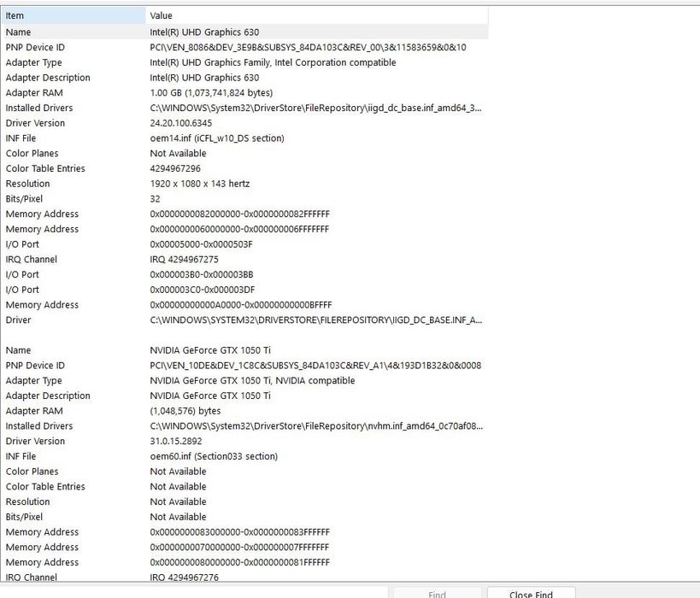Select I/O Port value 0x00005000-0x0000503F
Image resolution: width=700 pixels, height=598 pixels.
point(202,244)
